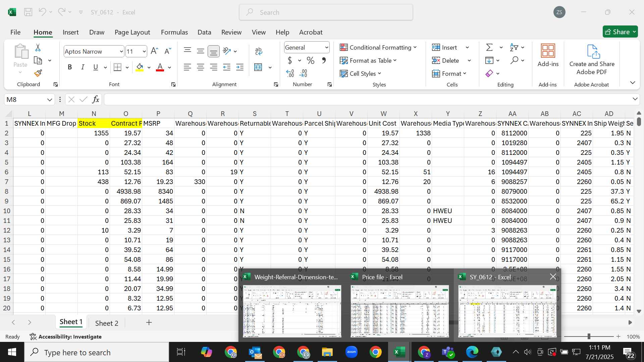Viewport: 644px width, 362px height.
Task: Apply Accounting dollar number format
Action: pyautogui.click(x=290, y=61)
